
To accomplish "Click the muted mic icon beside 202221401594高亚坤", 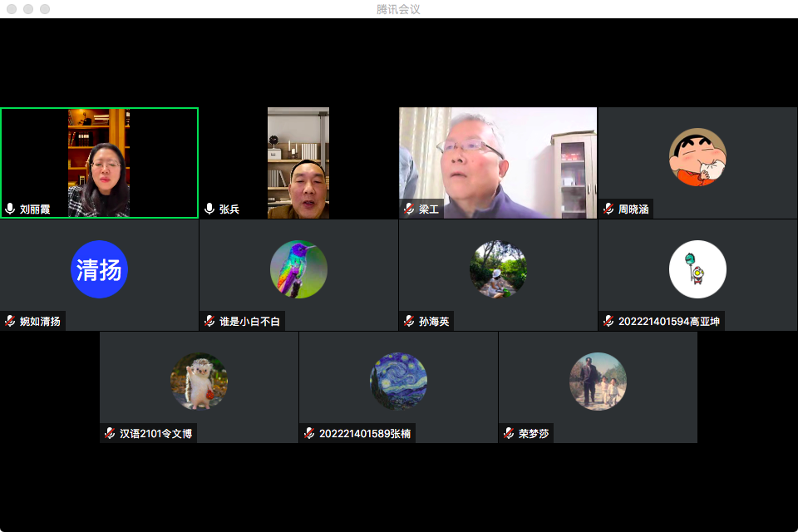I will click(x=608, y=321).
